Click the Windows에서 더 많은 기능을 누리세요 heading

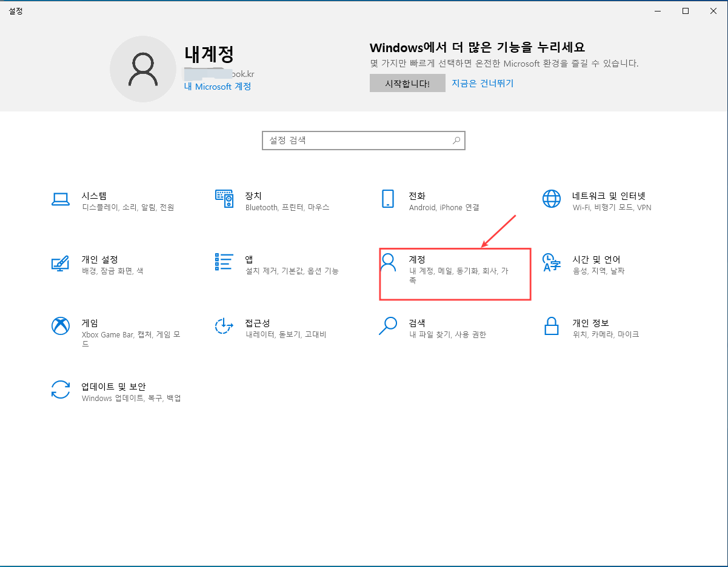(x=477, y=48)
